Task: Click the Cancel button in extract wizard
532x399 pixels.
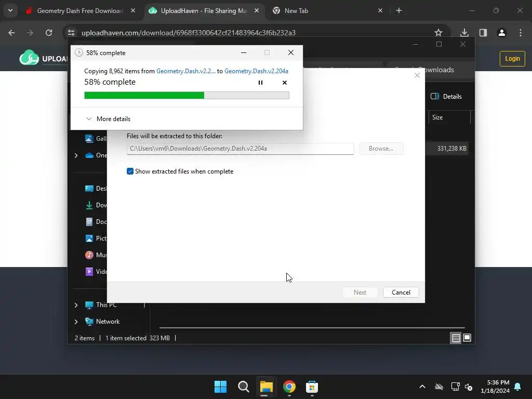Action: [x=401, y=292]
